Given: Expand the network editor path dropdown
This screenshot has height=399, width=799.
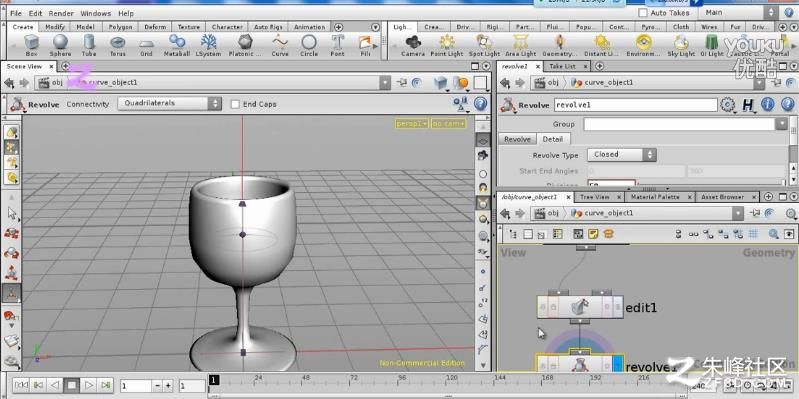Looking at the screenshot, I should pyautogui.click(x=737, y=214).
